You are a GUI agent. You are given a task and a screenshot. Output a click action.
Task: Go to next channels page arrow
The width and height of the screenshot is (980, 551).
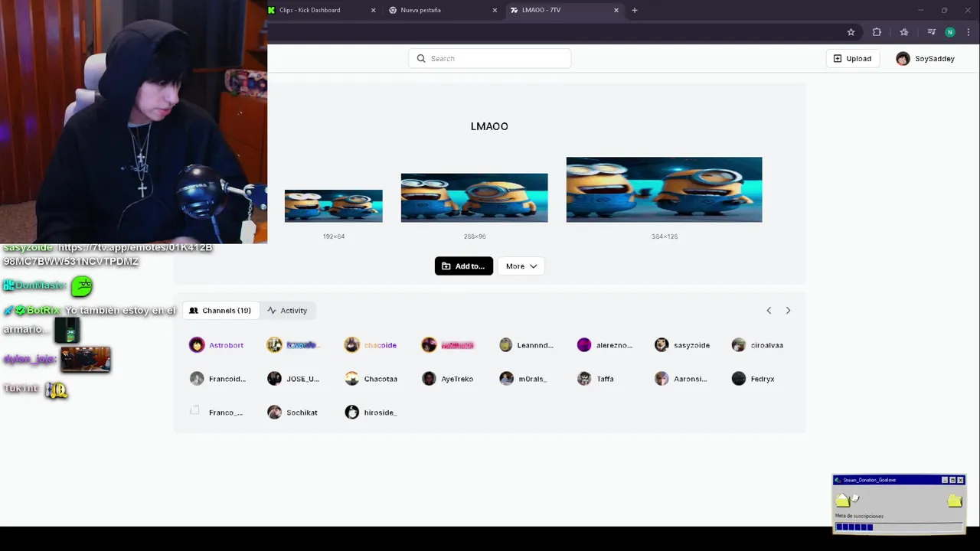(x=788, y=311)
